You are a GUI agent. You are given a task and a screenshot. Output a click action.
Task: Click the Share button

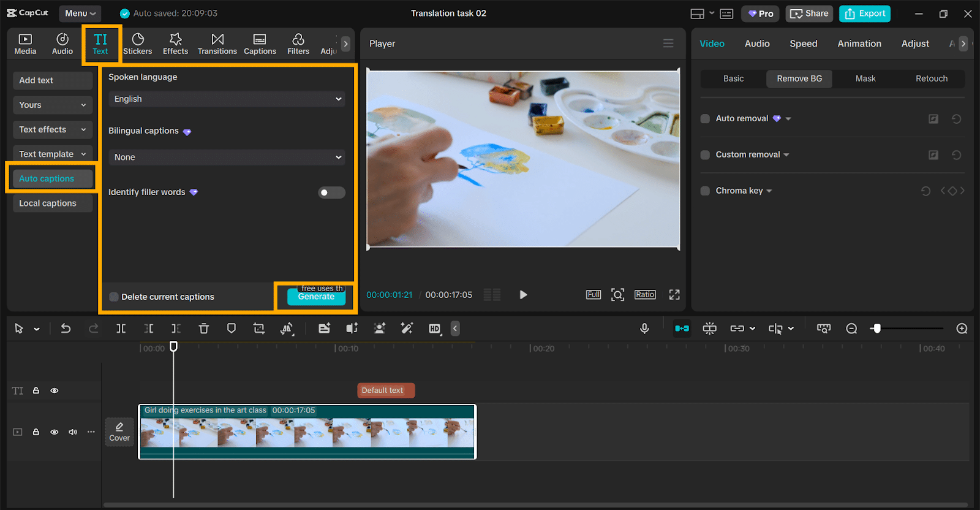(809, 13)
